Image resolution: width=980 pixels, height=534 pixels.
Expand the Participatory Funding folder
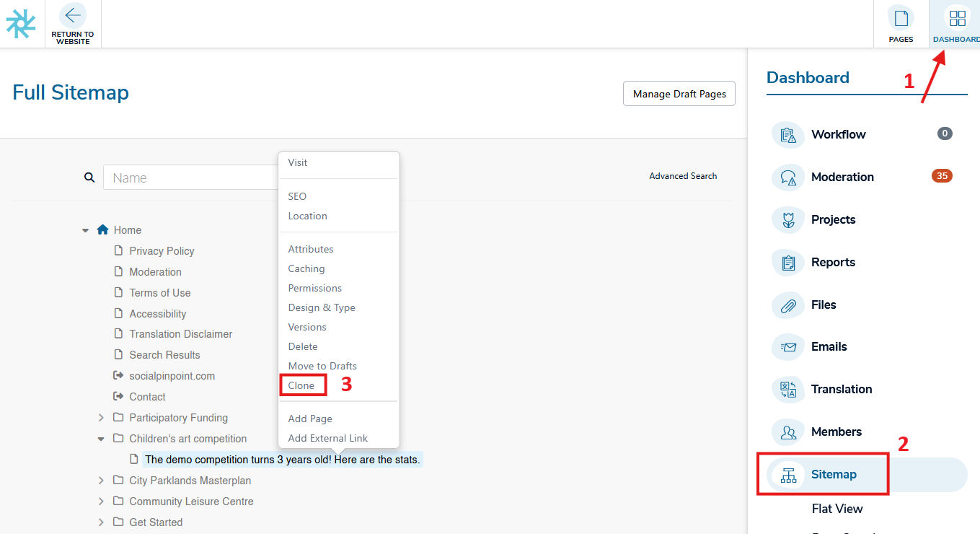coord(101,418)
